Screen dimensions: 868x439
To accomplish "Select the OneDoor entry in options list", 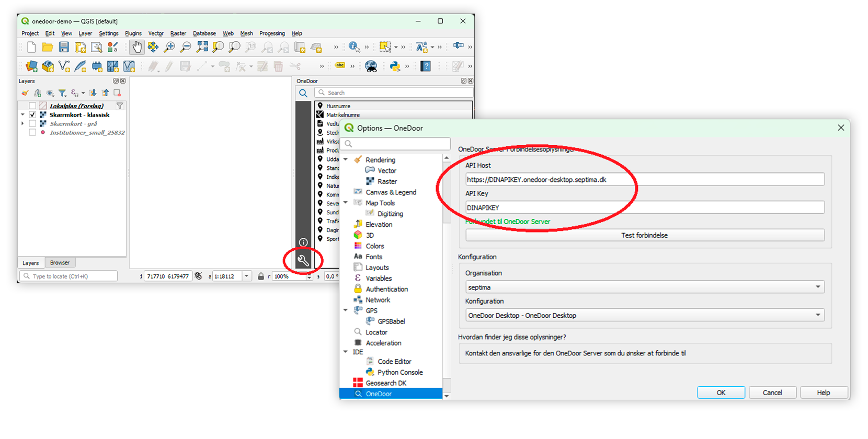I will [x=391, y=394].
